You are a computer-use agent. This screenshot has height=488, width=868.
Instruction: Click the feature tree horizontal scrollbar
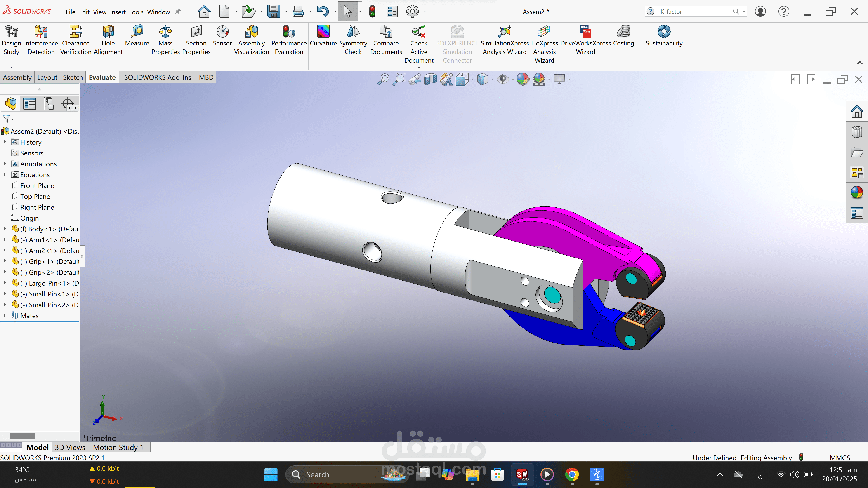pyautogui.click(x=22, y=436)
